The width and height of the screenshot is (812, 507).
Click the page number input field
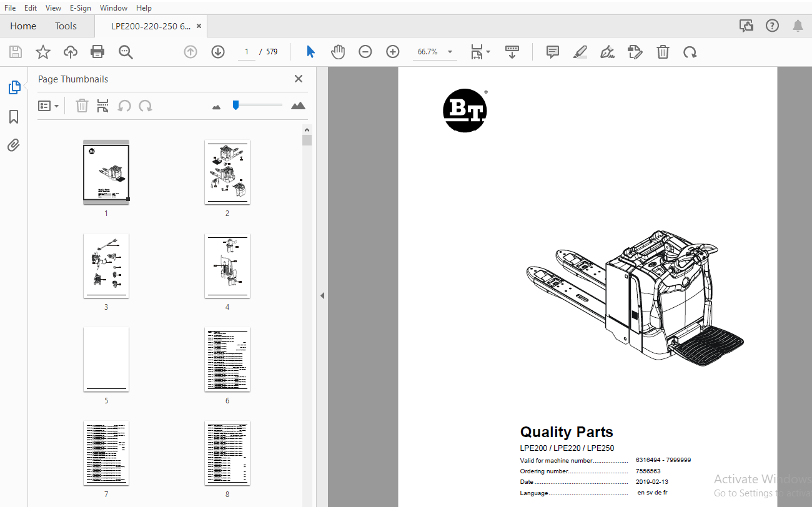[247, 52]
